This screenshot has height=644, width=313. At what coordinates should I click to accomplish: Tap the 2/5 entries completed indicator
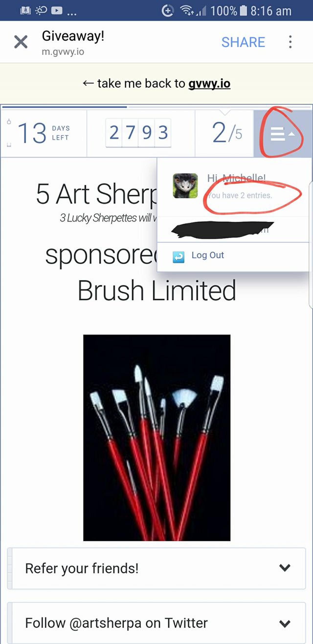pyautogui.click(x=227, y=133)
